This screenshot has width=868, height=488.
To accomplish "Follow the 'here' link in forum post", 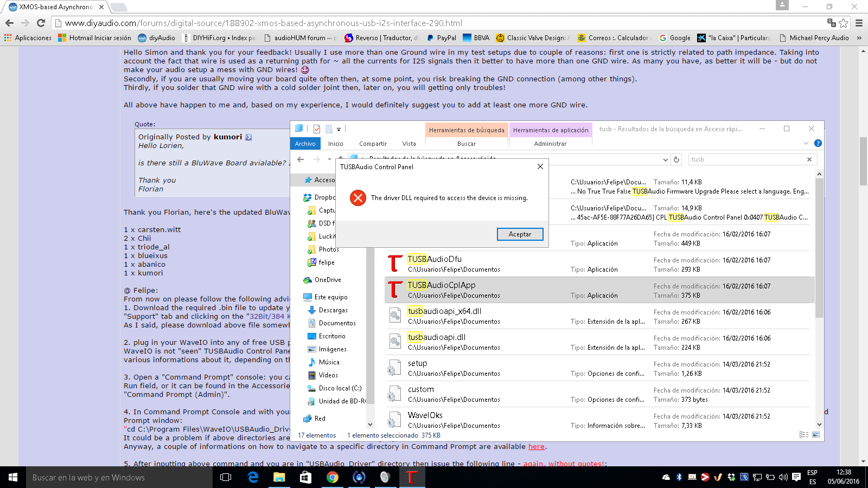I will click(x=536, y=447).
